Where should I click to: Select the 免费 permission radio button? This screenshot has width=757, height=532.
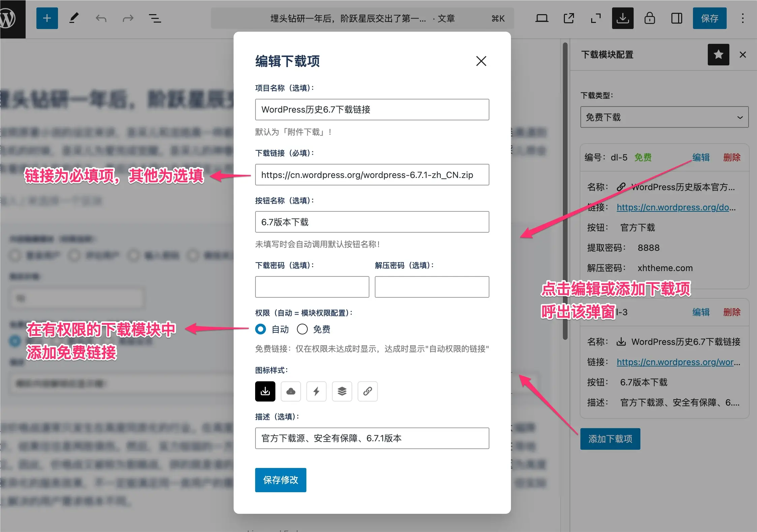coord(302,329)
